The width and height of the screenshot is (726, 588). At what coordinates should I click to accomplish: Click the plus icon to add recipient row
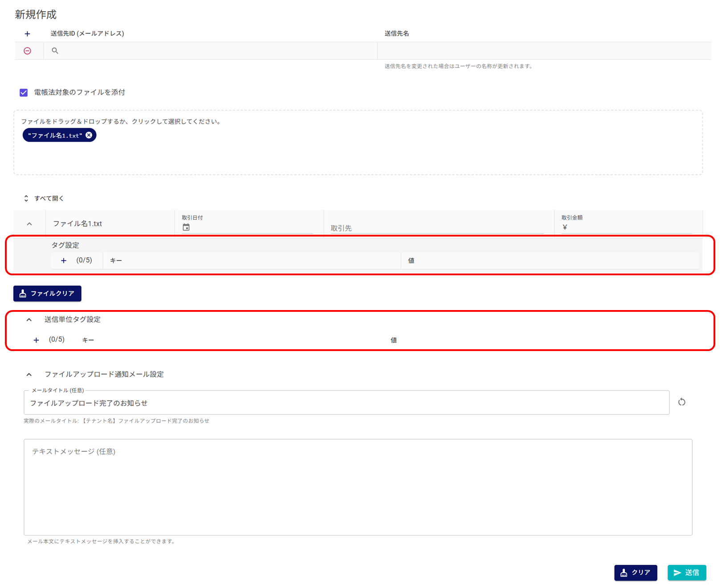click(x=27, y=34)
